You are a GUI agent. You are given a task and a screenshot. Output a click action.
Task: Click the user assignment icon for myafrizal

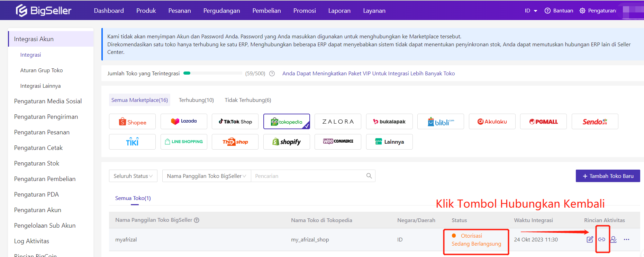(613, 239)
